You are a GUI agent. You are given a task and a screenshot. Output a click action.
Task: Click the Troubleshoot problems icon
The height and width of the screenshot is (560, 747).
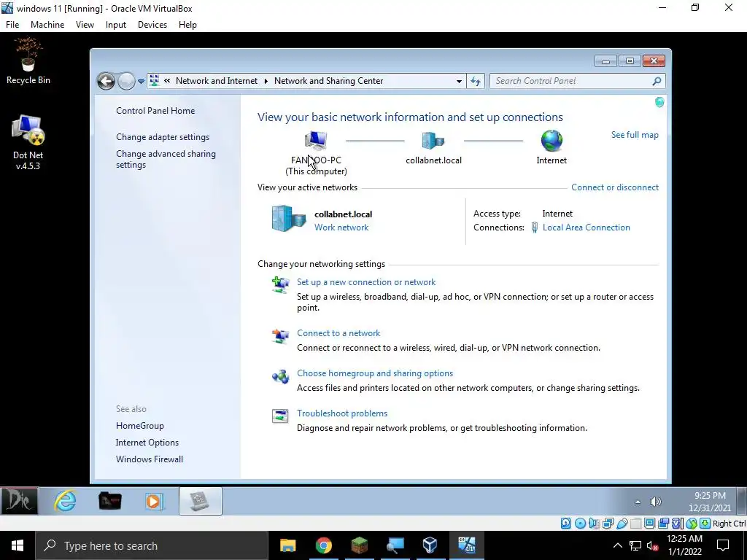click(280, 416)
